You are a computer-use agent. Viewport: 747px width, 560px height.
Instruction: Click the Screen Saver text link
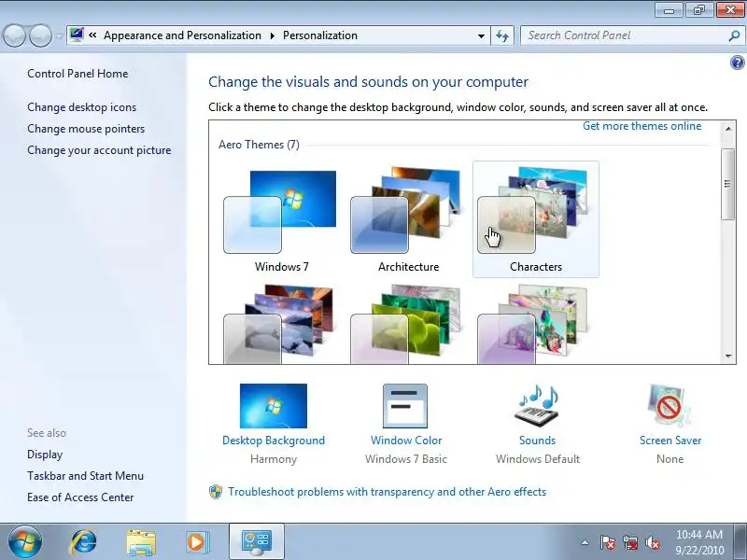pos(670,441)
